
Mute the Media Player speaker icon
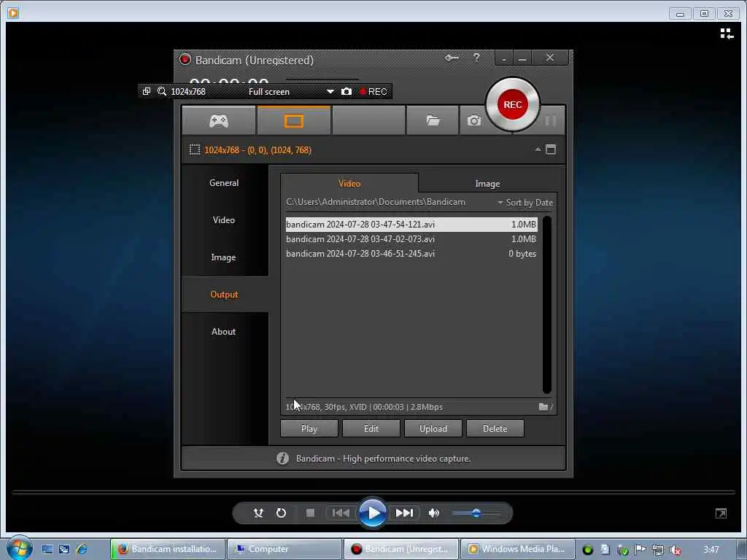[x=433, y=513]
